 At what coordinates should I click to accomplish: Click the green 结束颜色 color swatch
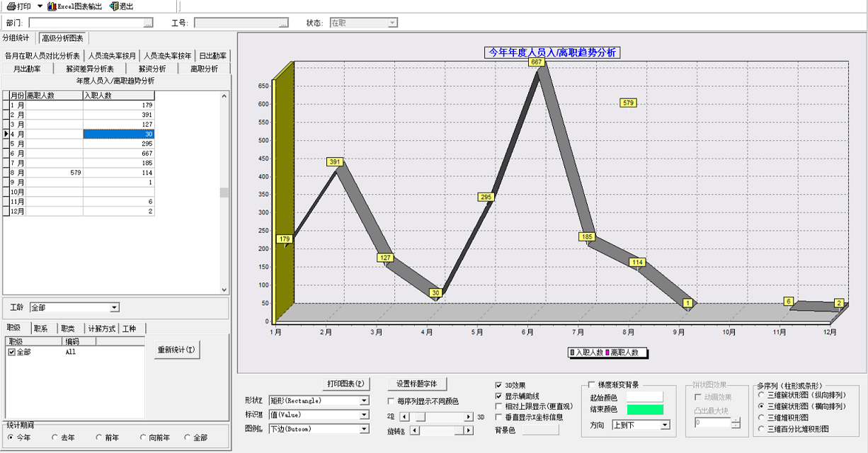pos(645,410)
